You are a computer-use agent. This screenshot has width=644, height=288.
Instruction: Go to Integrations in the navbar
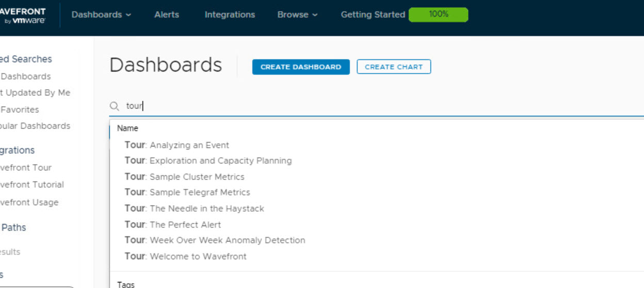coord(230,14)
